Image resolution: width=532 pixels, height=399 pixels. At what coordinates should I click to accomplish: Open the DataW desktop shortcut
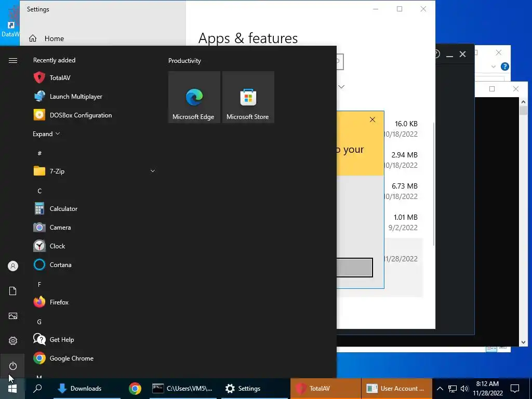pyautogui.click(x=10, y=22)
